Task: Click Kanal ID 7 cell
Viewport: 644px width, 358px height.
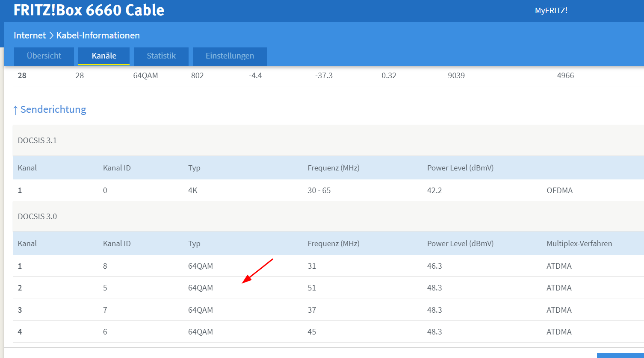Action: 105,310
